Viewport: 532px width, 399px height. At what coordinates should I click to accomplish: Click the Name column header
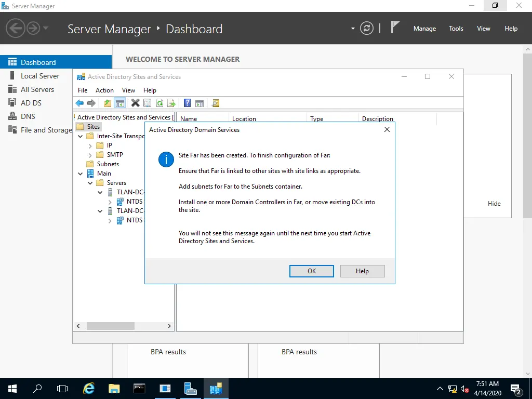(x=203, y=118)
